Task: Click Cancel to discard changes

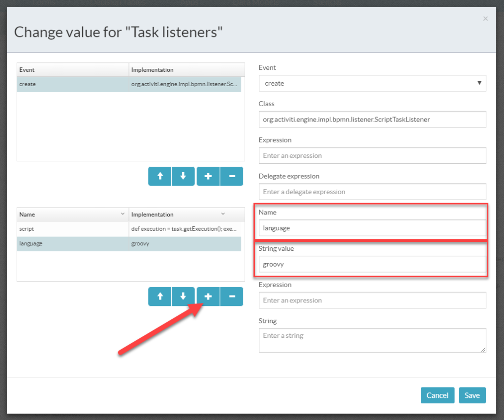Action: tap(437, 395)
